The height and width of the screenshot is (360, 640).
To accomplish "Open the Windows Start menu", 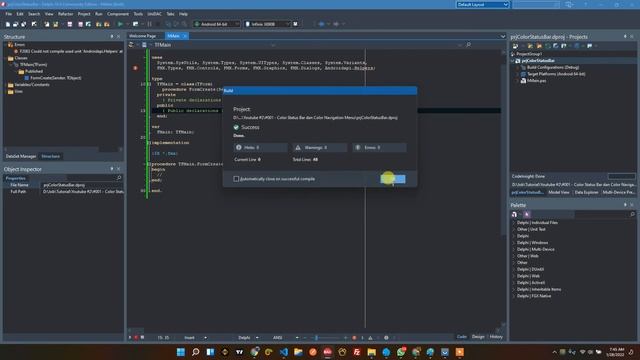I will tap(180, 352).
